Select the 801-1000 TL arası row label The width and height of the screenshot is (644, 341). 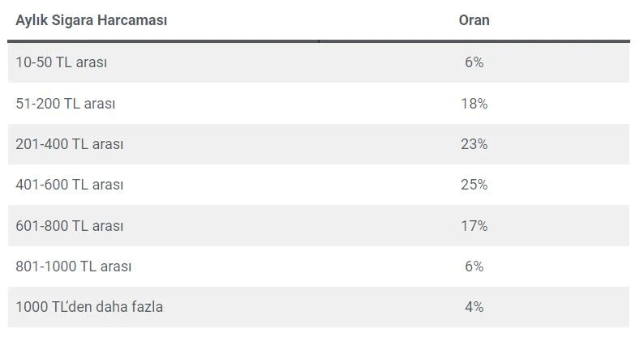click(73, 266)
